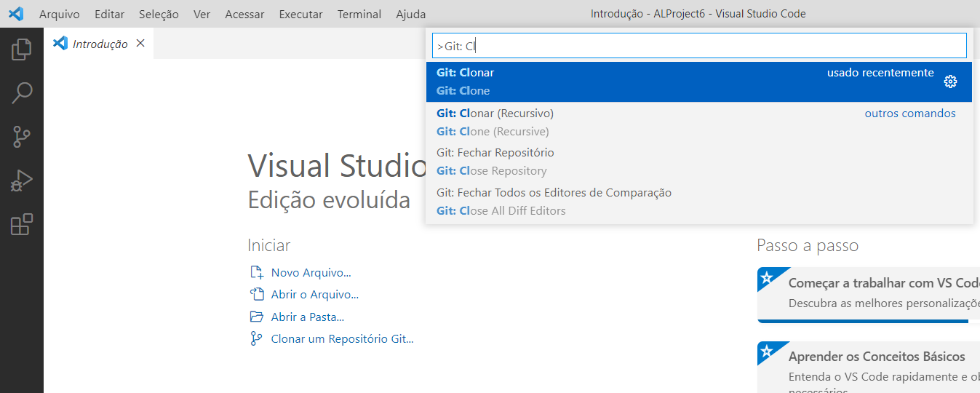Open the Editar menu
The height and width of the screenshot is (393, 980).
point(109,14)
